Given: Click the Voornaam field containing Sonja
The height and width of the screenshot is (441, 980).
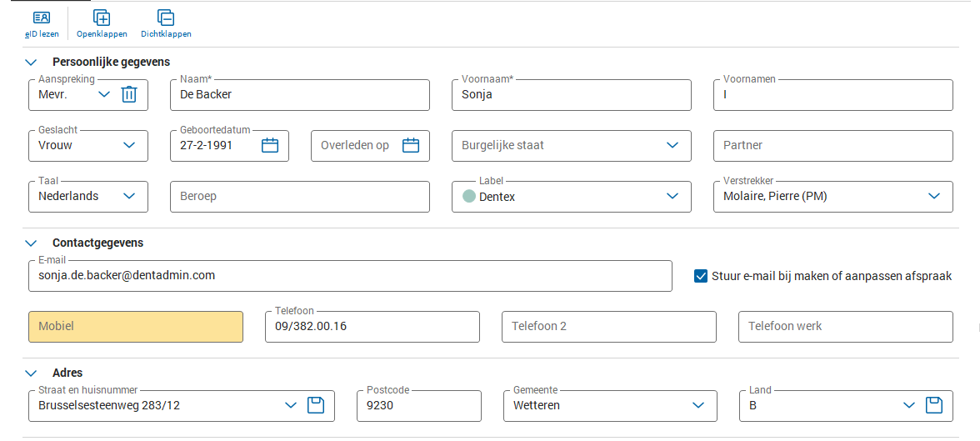Looking at the screenshot, I should pos(572,95).
